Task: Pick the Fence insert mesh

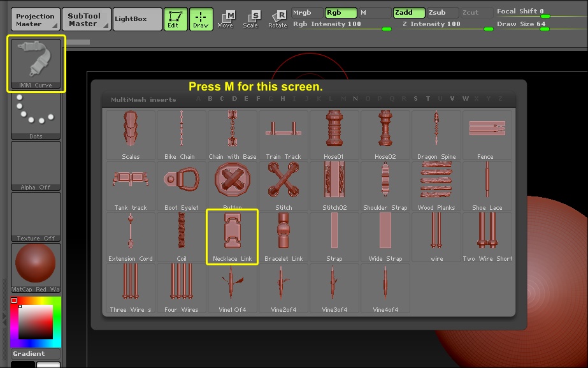Action: coord(487,135)
